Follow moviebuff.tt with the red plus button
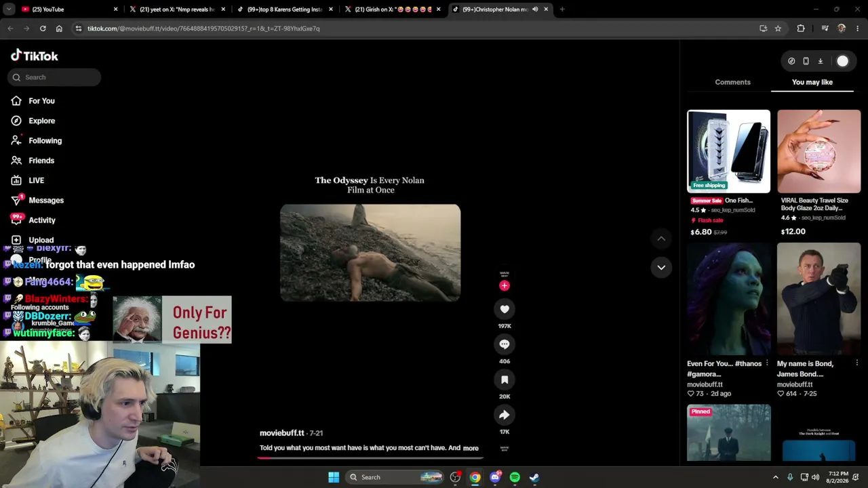The width and height of the screenshot is (868, 488). click(505, 285)
